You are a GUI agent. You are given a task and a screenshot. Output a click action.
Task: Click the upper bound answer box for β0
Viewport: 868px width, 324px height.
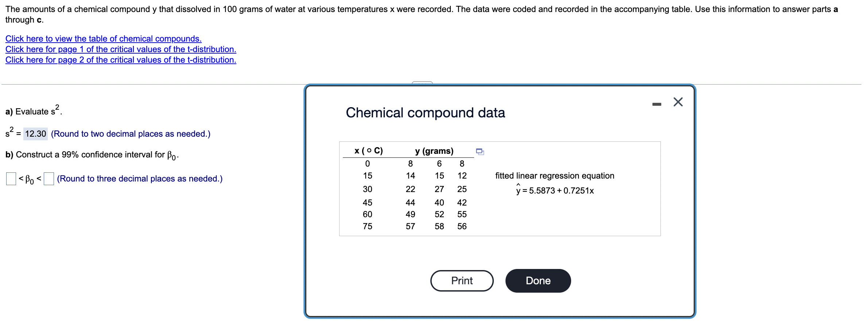click(49, 179)
